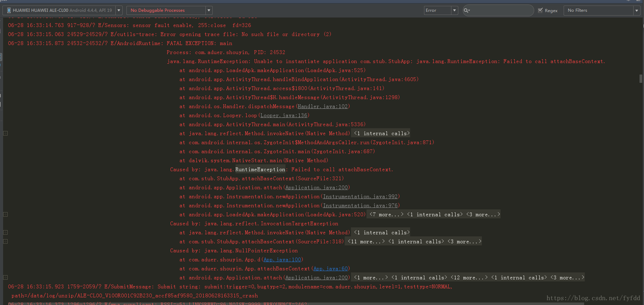644x305 pixels.
Task: Click the 'Process: com.aduer.shouyin, PID: 24532' line
Action: point(226,52)
